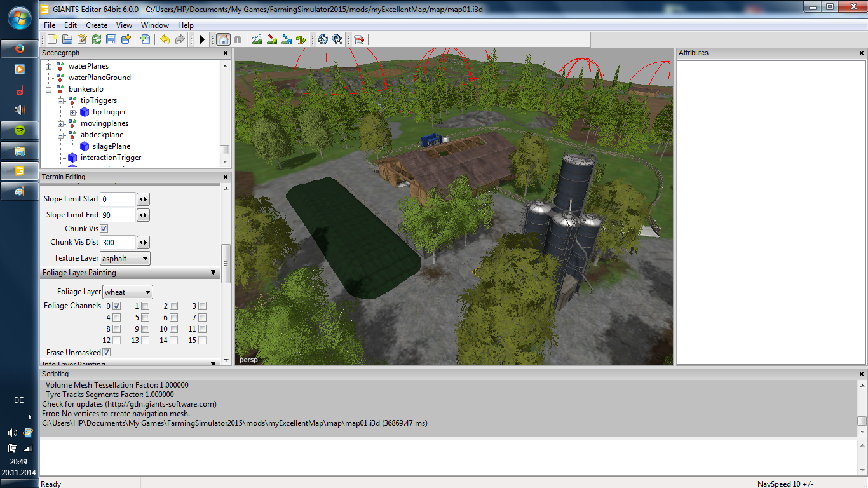868x488 pixels.
Task: Open the Window menu
Action: [x=155, y=25]
